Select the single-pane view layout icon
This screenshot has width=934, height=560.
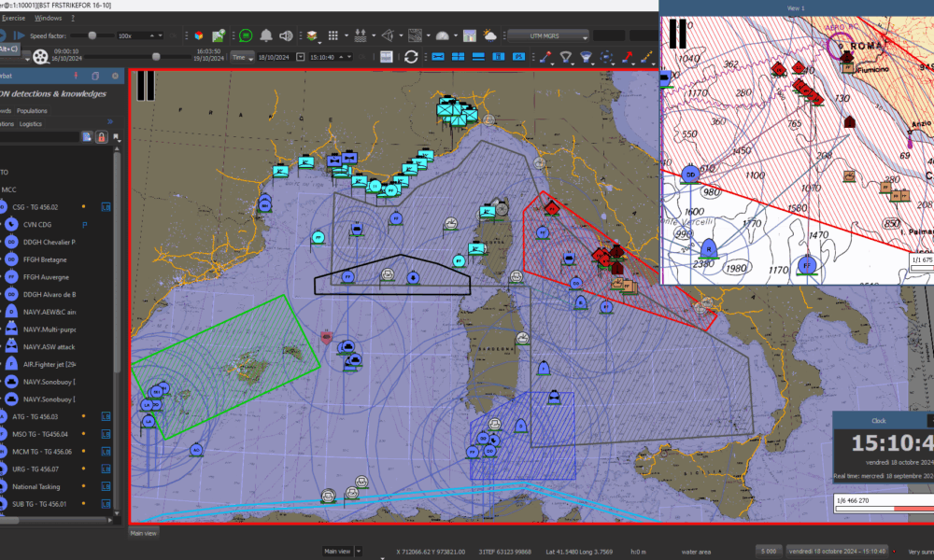(x=438, y=57)
